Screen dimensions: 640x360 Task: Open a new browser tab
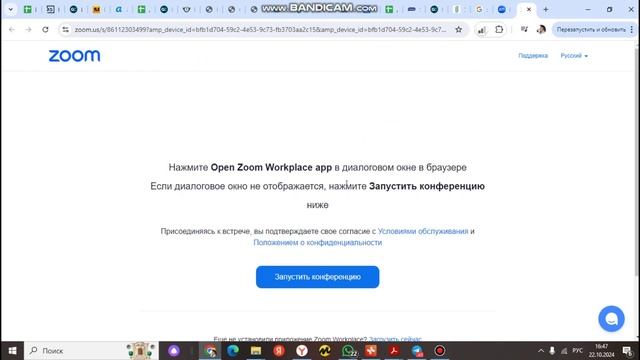tap(546, 9)
